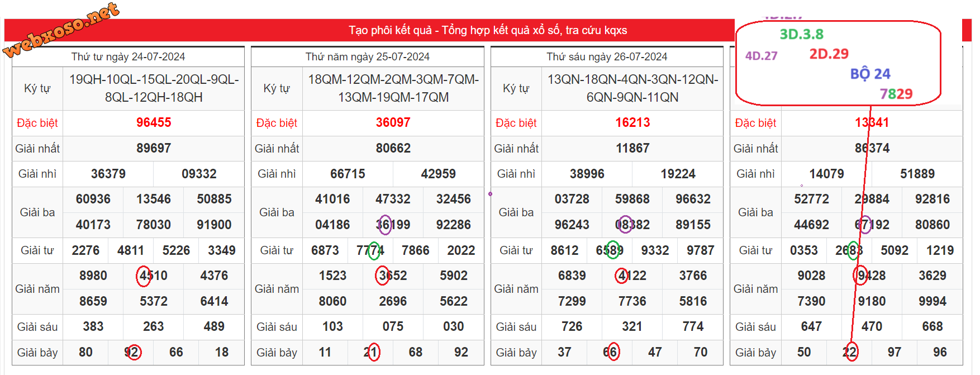980x375 pixels.
Task: Select sixth prize number 647
Action: 811,326
